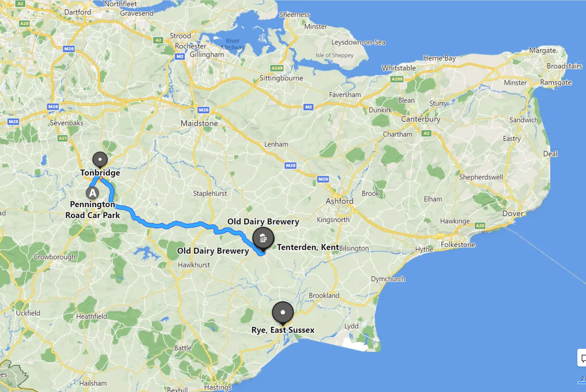Click the Maidstone town label

pos(199,123)
